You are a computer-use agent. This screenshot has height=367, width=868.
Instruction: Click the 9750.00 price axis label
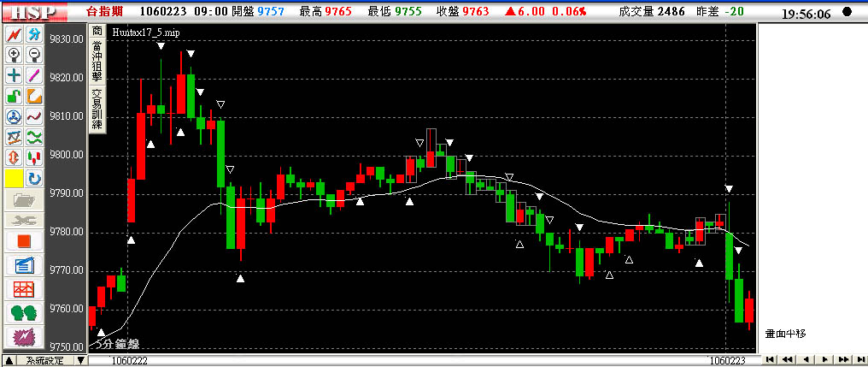pyautogui.click(x=67, y=347)
